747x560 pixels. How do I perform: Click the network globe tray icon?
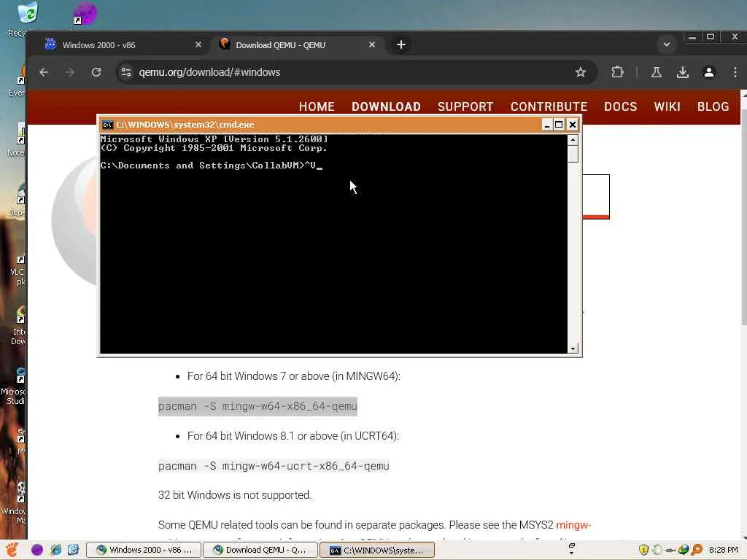683,550
